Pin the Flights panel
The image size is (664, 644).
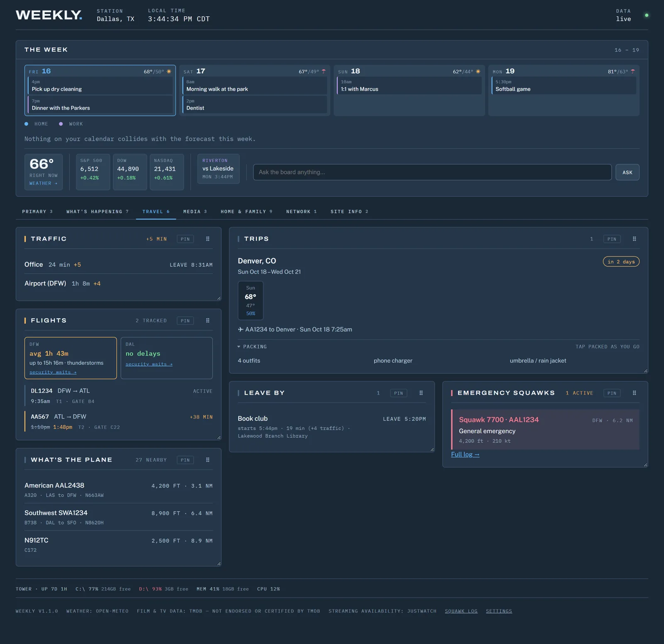point(185,321)
